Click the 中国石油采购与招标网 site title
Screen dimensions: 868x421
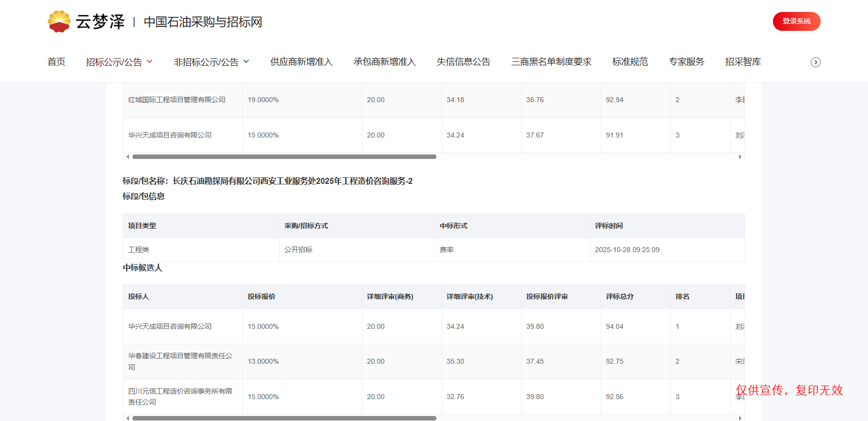203,22
